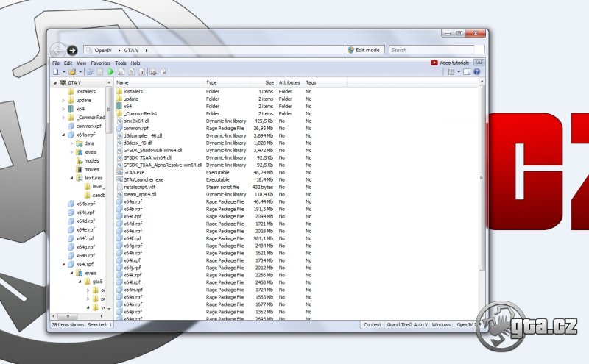Image resolution: width=589 pixels, height=364 pixels.
Task: Open the Video tutorials link
Action: 450,63
